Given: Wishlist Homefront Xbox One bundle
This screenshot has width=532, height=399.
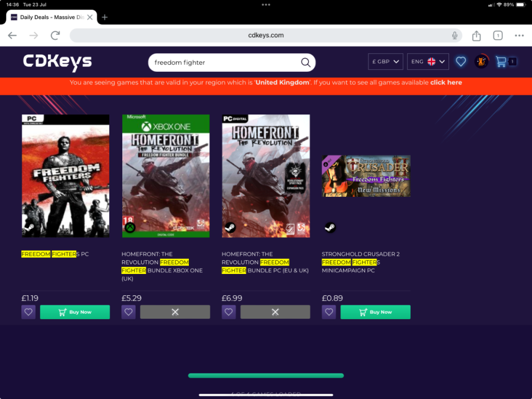Looking at the screenshot, I should point(128,312).
